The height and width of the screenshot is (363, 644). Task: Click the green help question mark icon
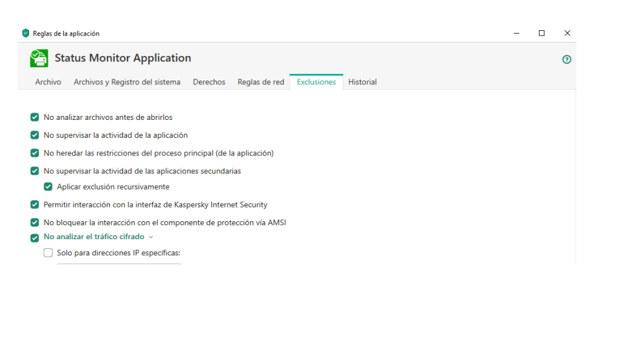click(x=566, y=59)
